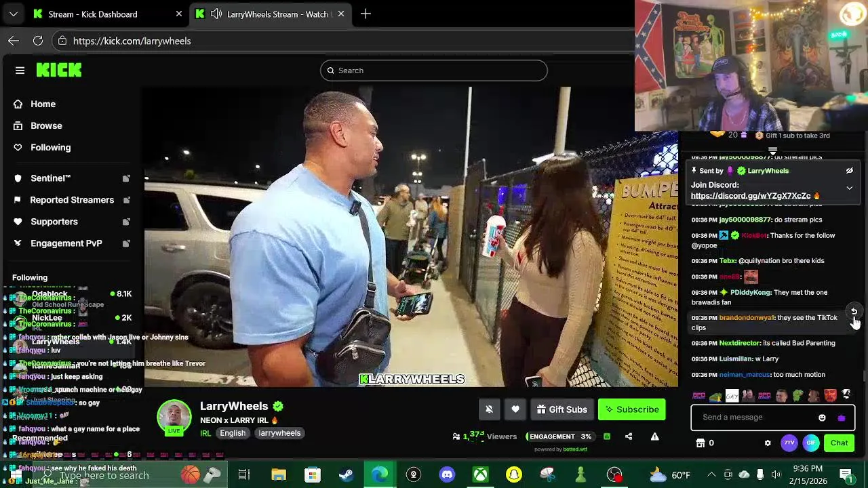
Task: Open Steam from taskbar
Action: click(347, 474)
